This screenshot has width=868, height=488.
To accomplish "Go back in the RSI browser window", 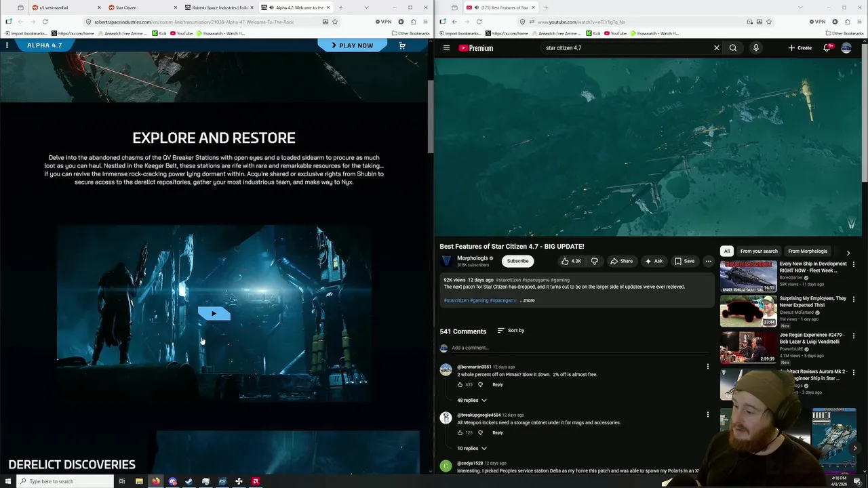I will coord(20,22).
